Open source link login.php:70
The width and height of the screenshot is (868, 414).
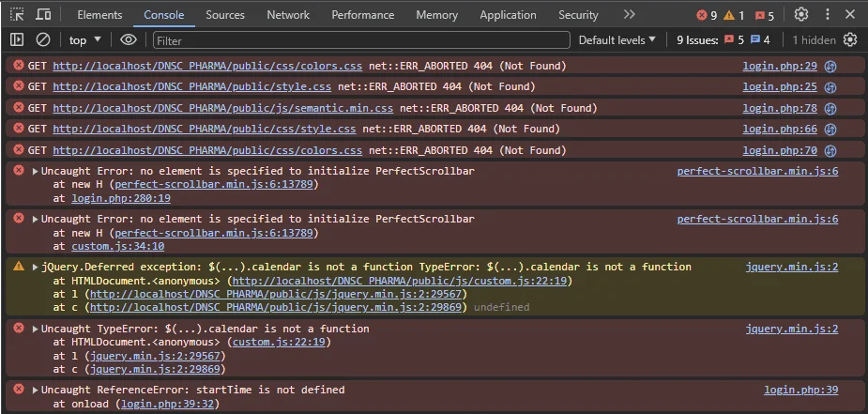(780, 150)
